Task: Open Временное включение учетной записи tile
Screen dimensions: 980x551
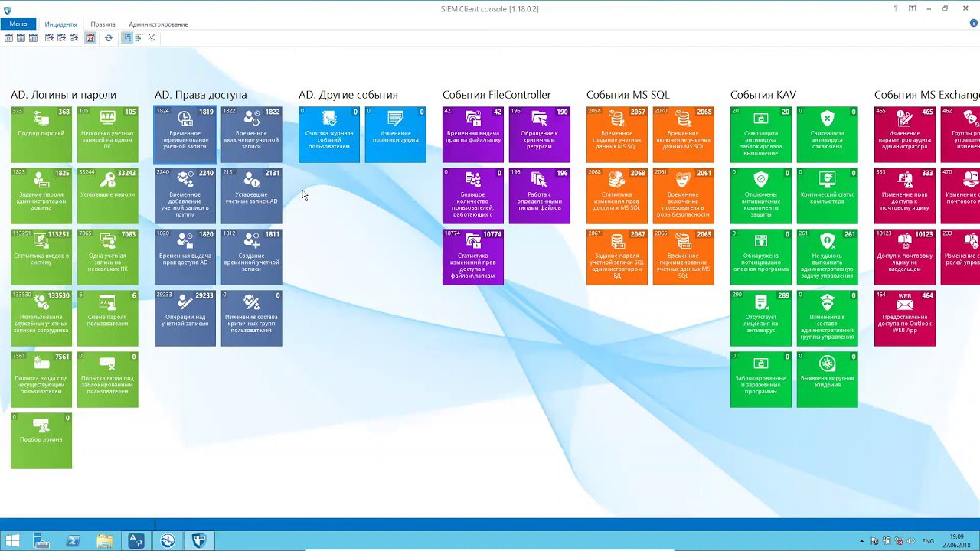Action: click(x=252, y=135)
